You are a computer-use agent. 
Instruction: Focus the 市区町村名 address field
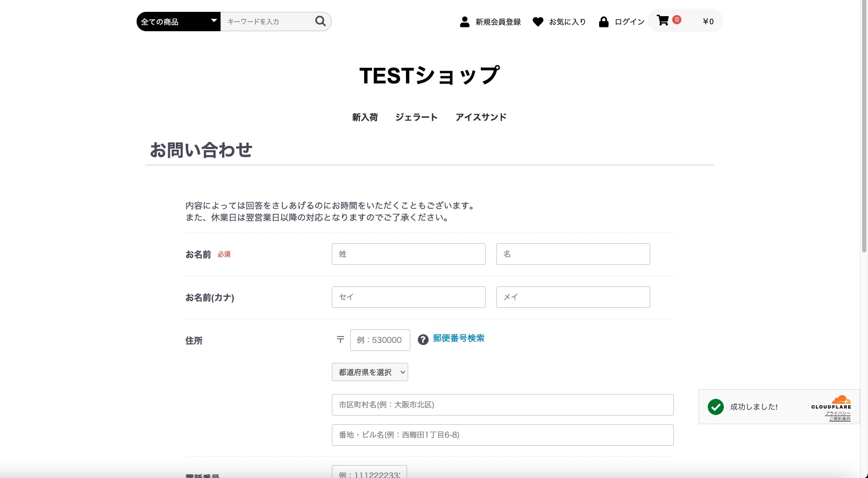(503, 405)
